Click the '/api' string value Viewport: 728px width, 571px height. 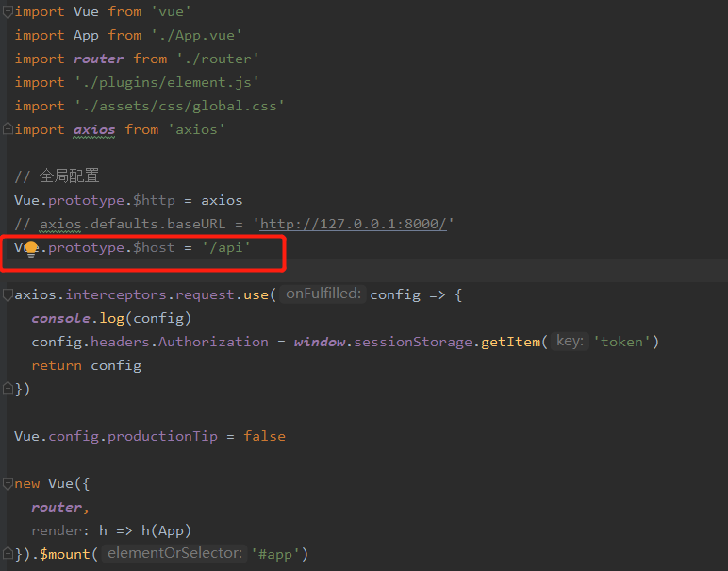point(226,247)
